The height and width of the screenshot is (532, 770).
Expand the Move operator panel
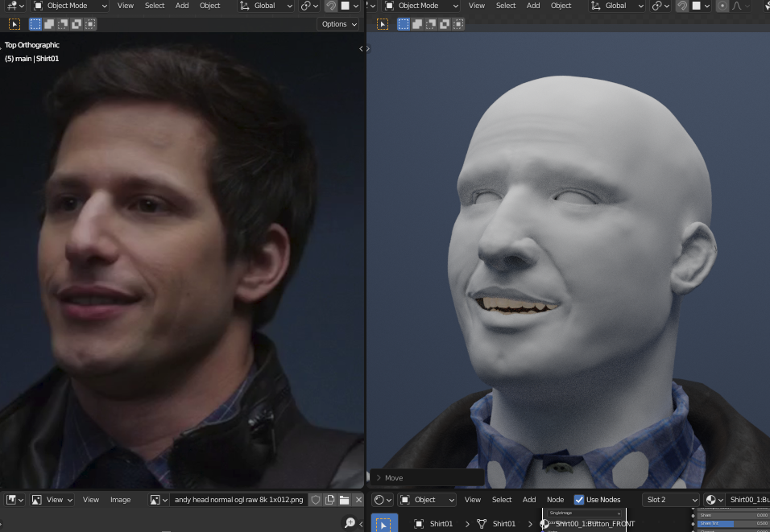pos(426,477)
